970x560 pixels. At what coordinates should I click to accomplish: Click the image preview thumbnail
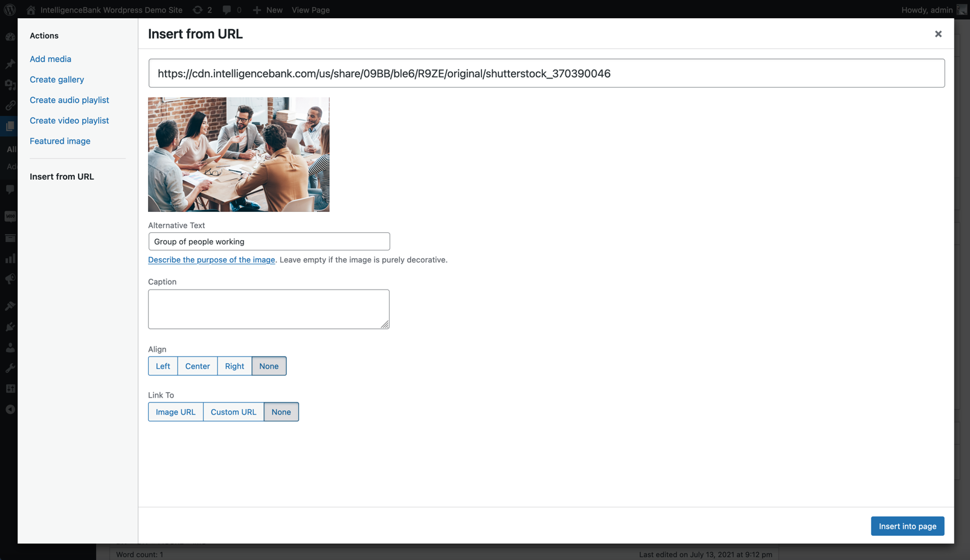(x=239, y=154)
